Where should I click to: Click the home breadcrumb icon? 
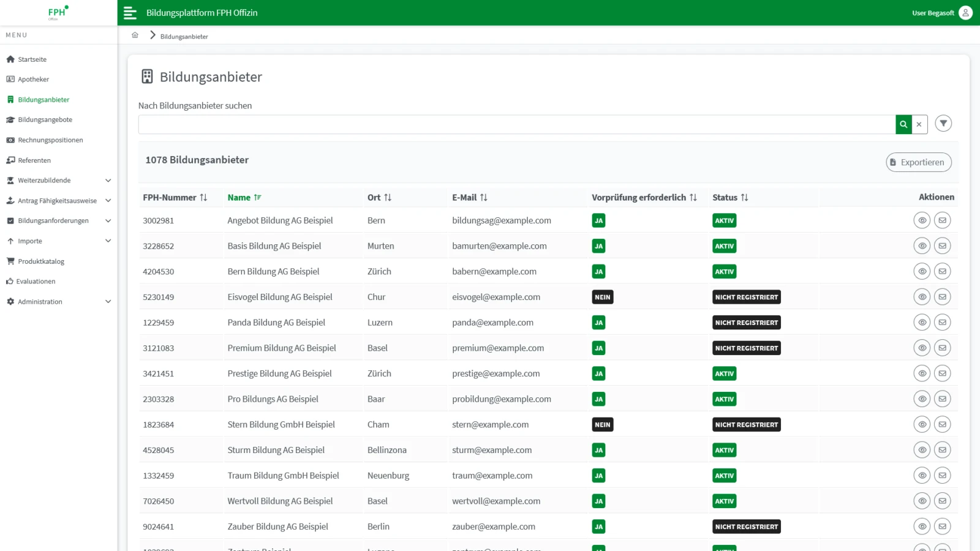(135, 36)
